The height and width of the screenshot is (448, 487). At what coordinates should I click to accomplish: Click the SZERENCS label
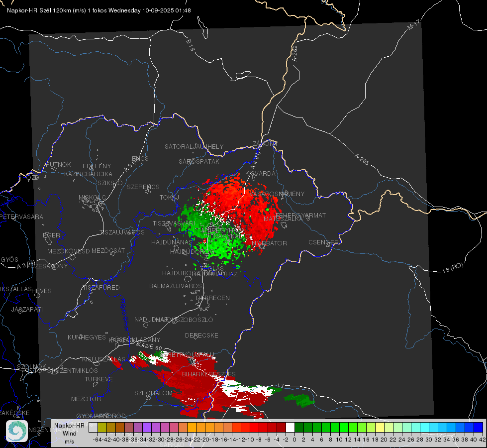pos(143,187)
